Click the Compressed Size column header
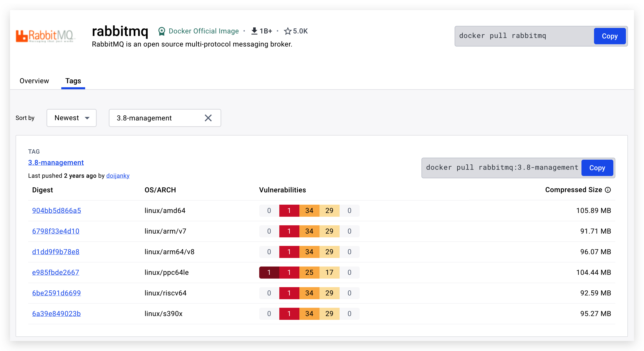644x351 pixels. tap(574, 190)
